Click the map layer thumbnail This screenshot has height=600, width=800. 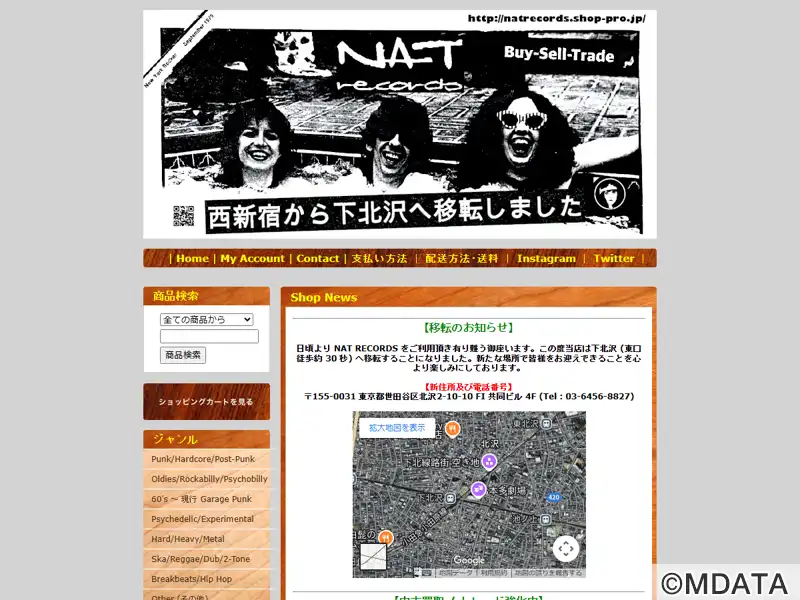point(373,556)
